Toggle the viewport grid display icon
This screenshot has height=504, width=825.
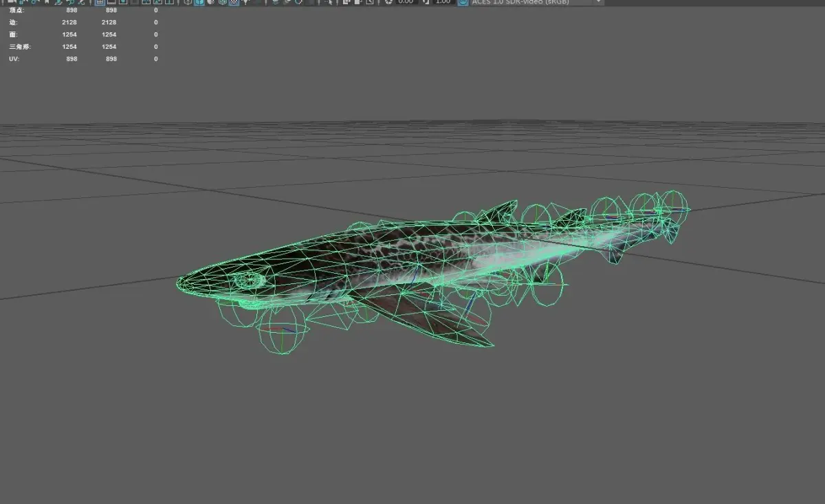tap(100, 3)
